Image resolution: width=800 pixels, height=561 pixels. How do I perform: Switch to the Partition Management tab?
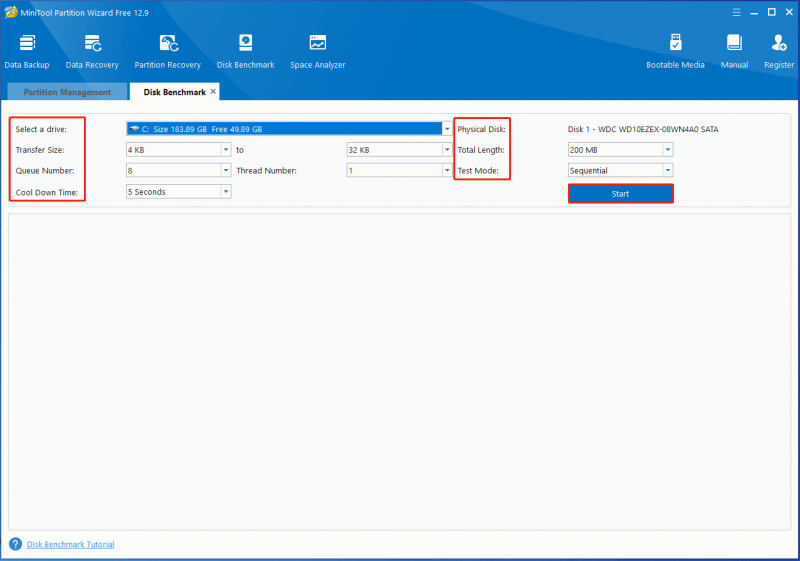click(x=67, y=92)
